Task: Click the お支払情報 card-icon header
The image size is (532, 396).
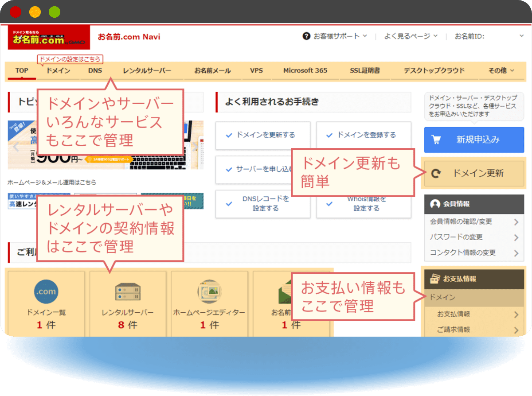Action: tap(474, 279)
